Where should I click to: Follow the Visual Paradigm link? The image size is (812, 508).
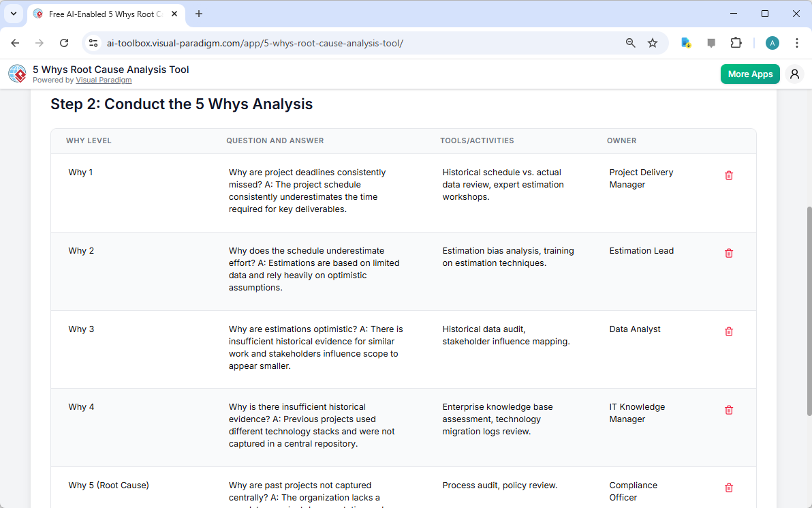(104, 80)
